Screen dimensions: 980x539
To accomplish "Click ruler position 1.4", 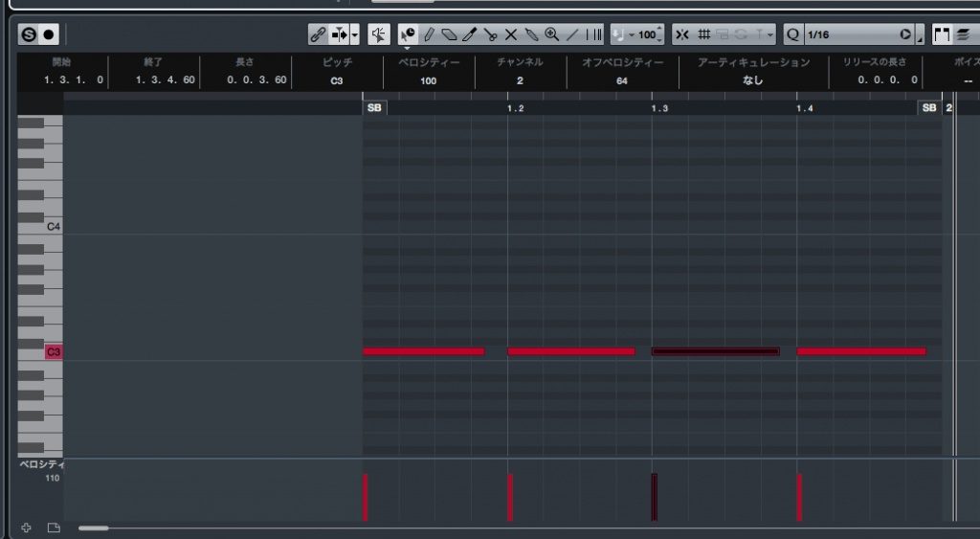I will (x=804, y=108).
